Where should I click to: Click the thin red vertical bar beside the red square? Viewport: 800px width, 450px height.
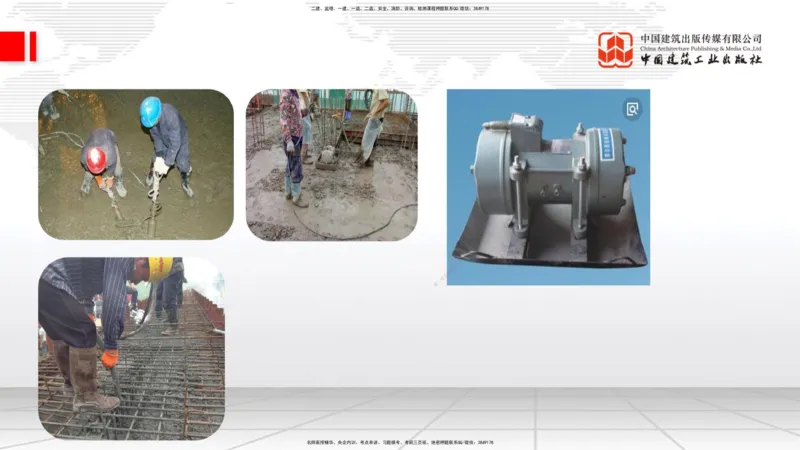33,46
